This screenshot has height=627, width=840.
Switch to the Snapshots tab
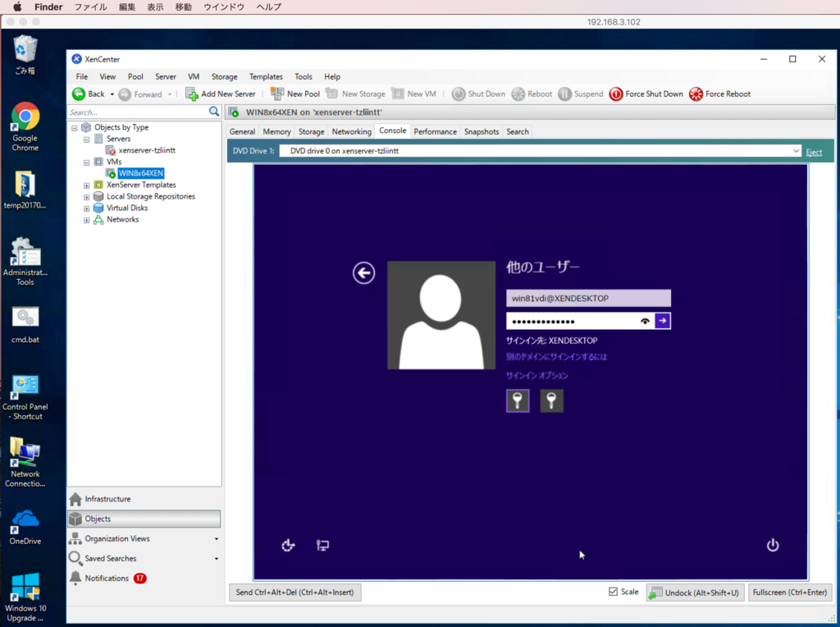click(482, 131)
